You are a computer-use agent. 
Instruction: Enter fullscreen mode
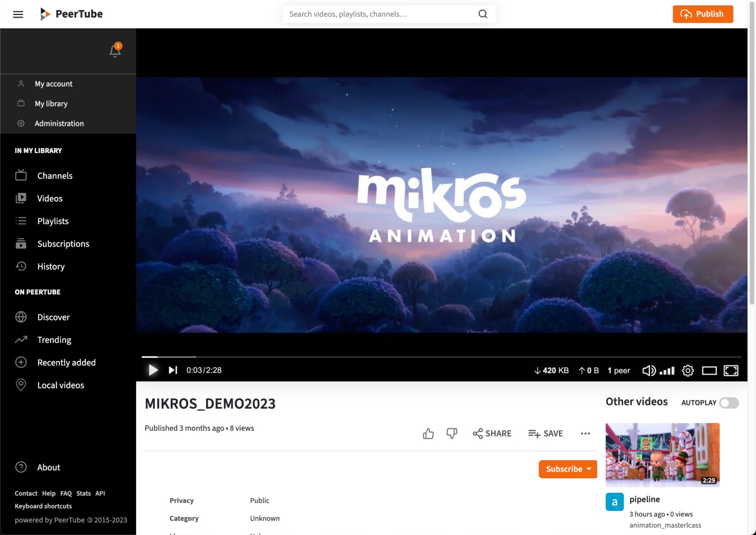(731, 370)
